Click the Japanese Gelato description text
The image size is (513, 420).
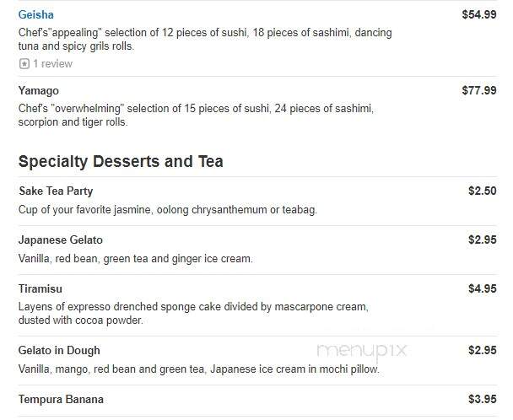[136, 259]
